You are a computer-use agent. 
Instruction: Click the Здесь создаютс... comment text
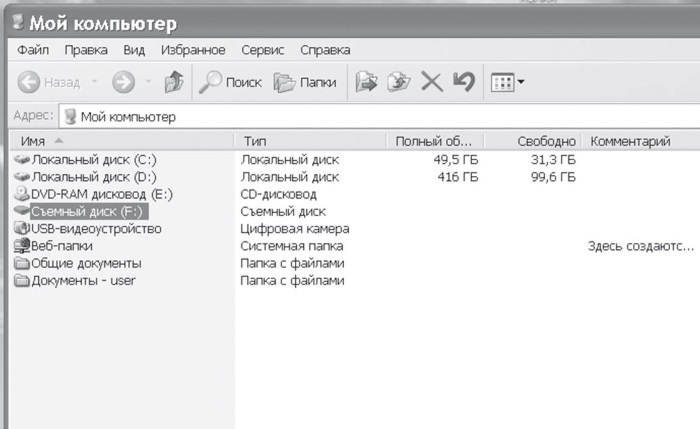coord(641,246)
